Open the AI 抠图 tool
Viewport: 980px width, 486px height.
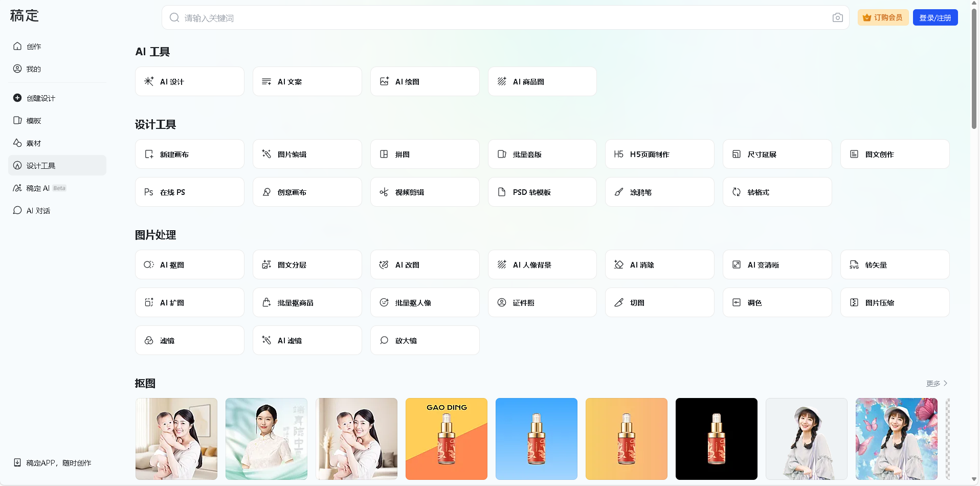189,264
